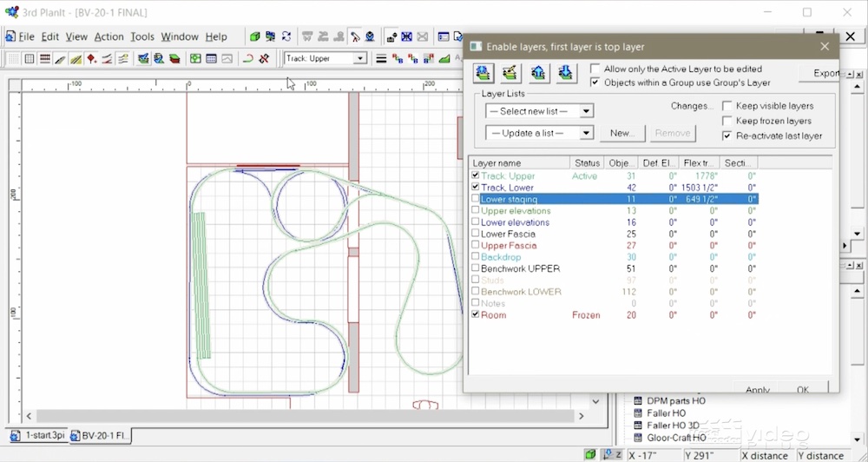Screen dimensions: 868x462
Task: Click the layer edit pencil icon in dialog
Action: [510, 73]
